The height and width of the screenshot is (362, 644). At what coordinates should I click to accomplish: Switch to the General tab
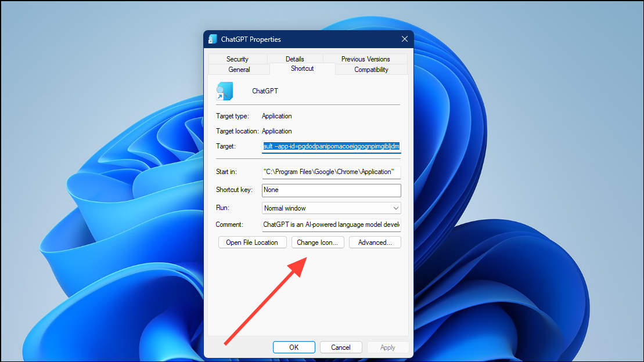pos(239,69)
